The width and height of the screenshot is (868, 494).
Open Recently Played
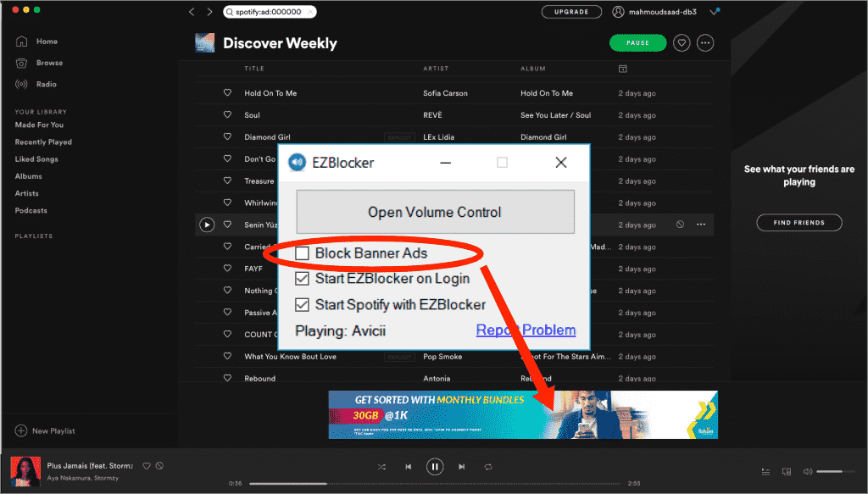(43, 142)
